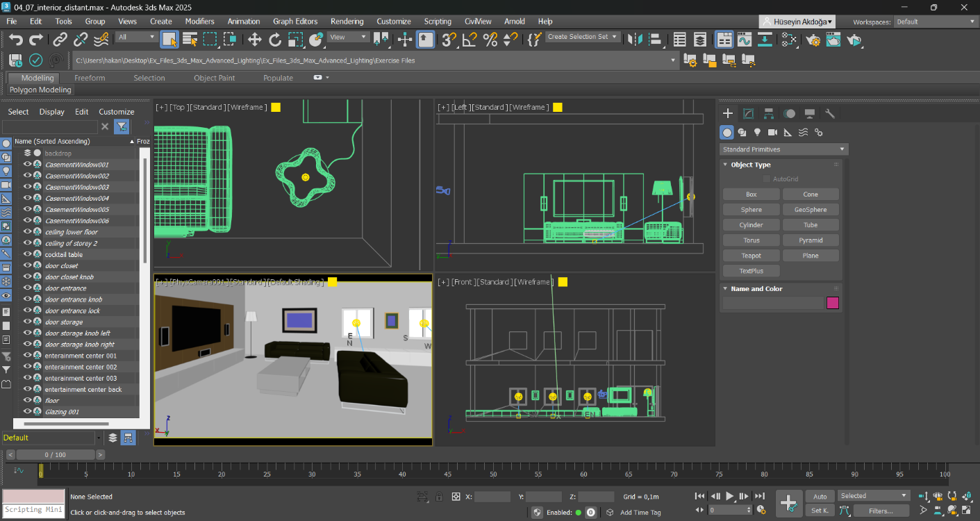Toggle the selection lock icon

439,497
